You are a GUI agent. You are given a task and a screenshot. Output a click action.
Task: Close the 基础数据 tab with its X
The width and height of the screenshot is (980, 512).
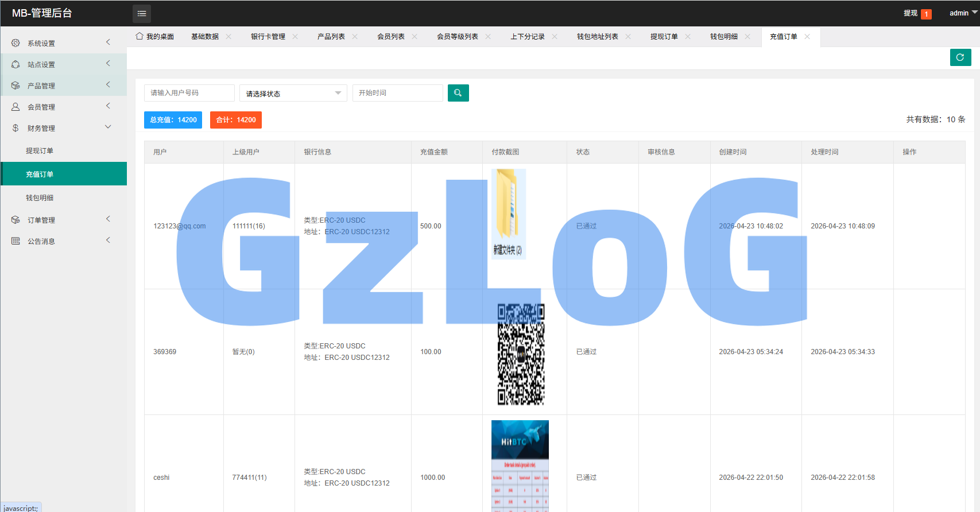(x=228, y=37)
